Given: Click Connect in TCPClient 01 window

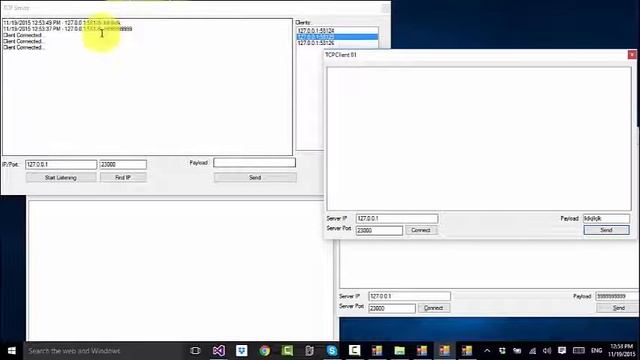Looking at the screenshot, I should coord(421,231).
